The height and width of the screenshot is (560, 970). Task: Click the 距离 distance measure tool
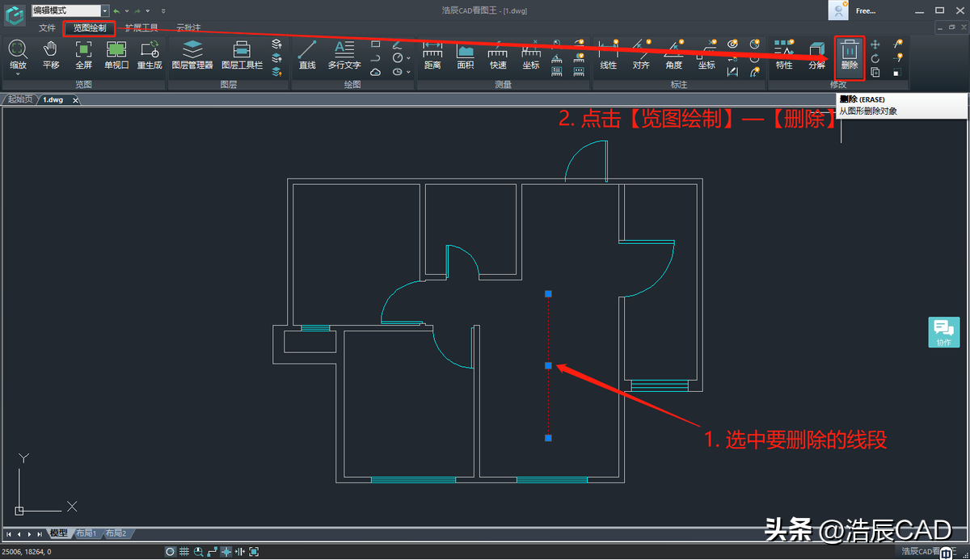pyautogui.click(x=432, y=54)
